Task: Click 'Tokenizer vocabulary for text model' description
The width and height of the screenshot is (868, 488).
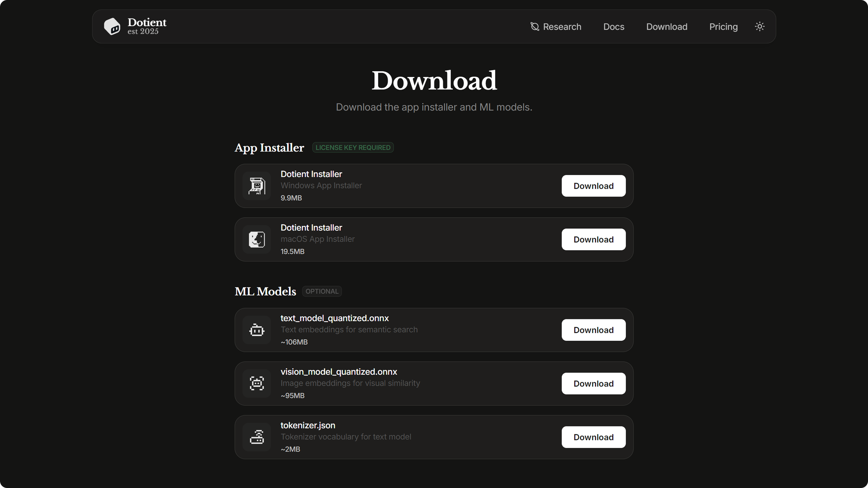Action: tap(346, 436)
